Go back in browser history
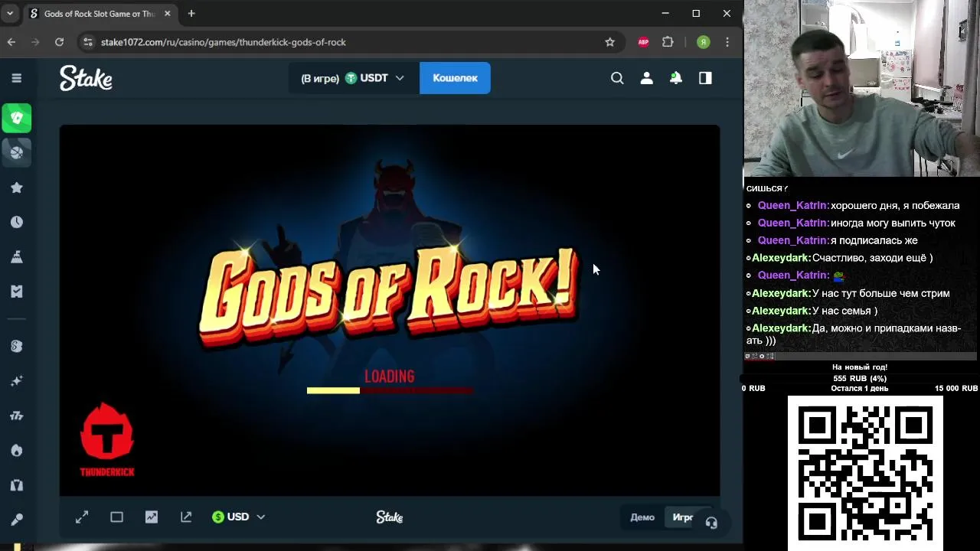This screenshot has height=551, width=980. point(11,42)
